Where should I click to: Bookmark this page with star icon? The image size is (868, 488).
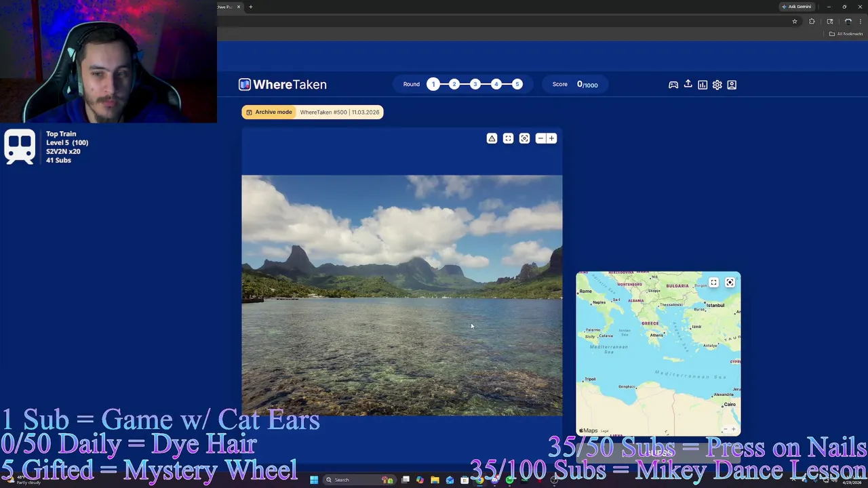click(x=795, y=21)
